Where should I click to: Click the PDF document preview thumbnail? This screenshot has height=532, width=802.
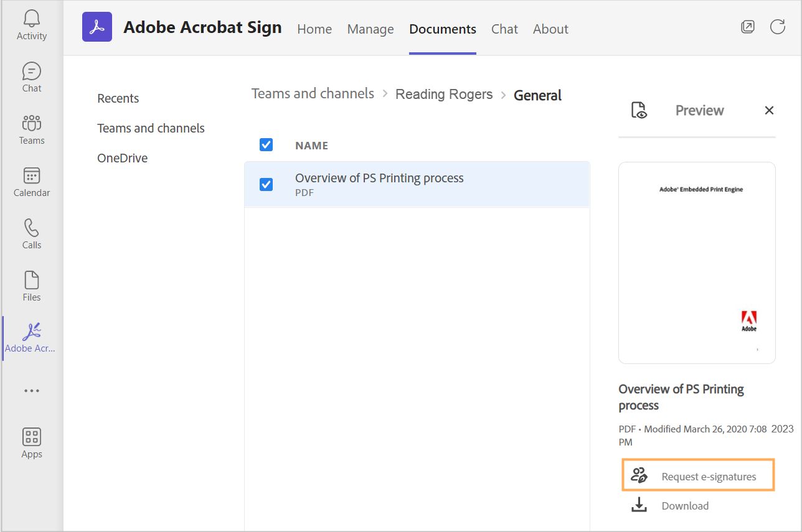[697, 263]
